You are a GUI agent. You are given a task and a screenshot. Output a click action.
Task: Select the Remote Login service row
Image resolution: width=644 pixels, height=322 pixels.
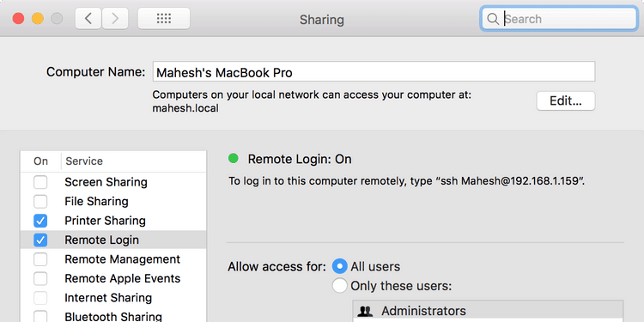pyautogui.click(x=113, y=240)
